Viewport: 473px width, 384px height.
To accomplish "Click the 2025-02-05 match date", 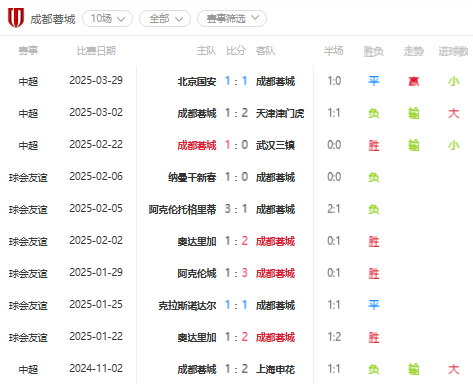I will [96, 208].
